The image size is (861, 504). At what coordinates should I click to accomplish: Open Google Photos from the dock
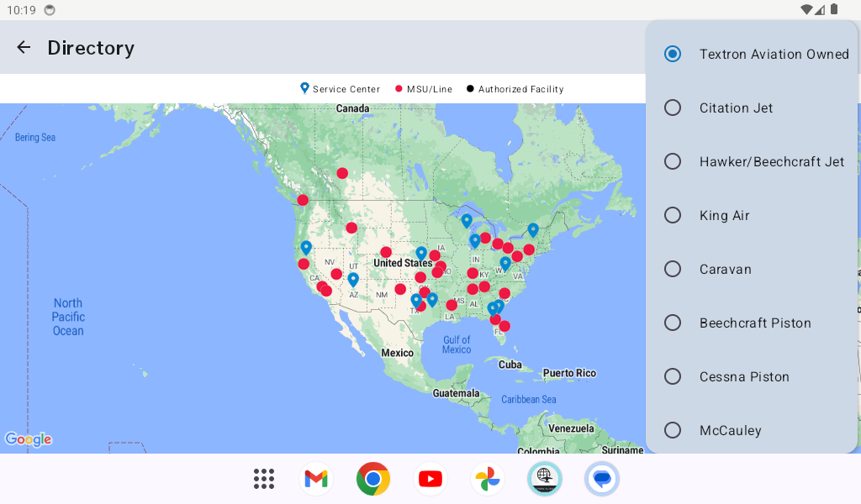click(x=488, y=479)
